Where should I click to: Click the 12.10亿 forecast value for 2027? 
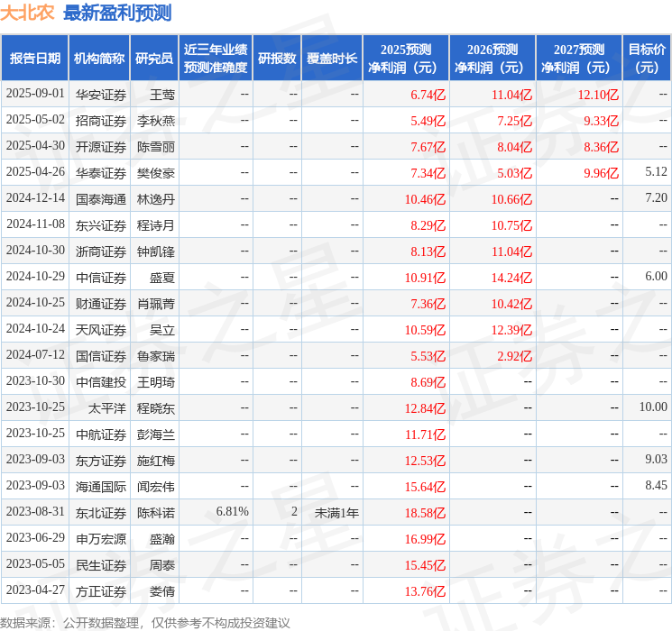click(598, 94)
